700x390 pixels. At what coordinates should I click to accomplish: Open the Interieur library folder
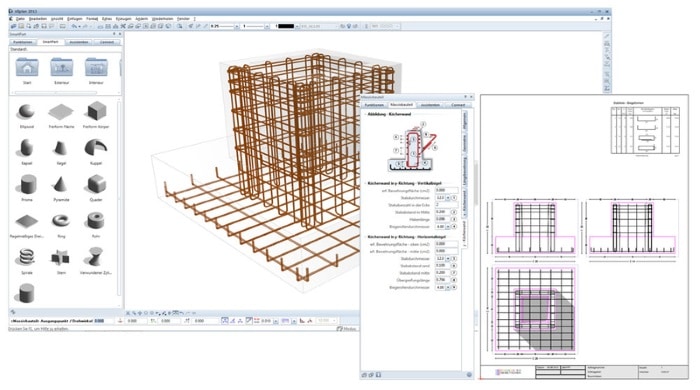pos(96,67)
